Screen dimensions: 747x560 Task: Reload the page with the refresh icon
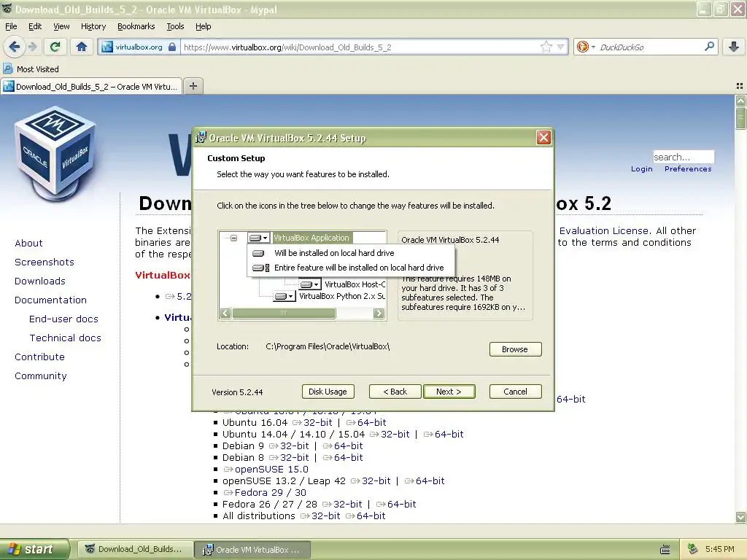tap(55, 47)
